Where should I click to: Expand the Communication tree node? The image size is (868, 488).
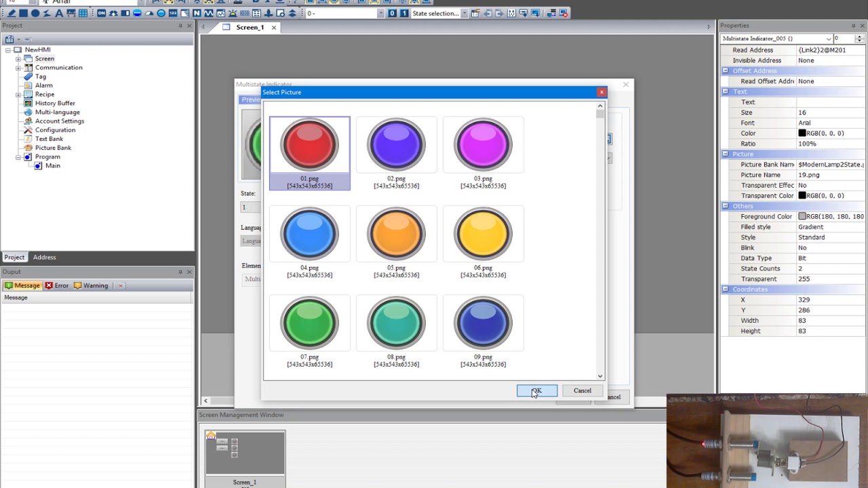pyautogui.click(x=18, y=68)
